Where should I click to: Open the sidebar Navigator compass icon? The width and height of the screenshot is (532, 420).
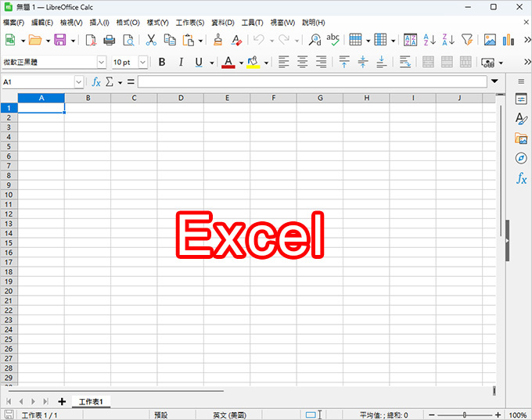click(x=521, y=159)
